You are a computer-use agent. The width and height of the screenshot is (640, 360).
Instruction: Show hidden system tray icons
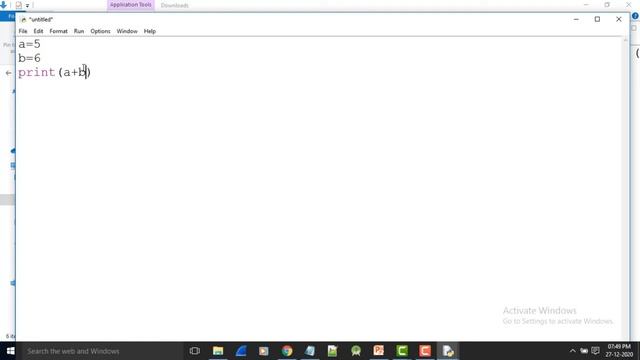573,351
